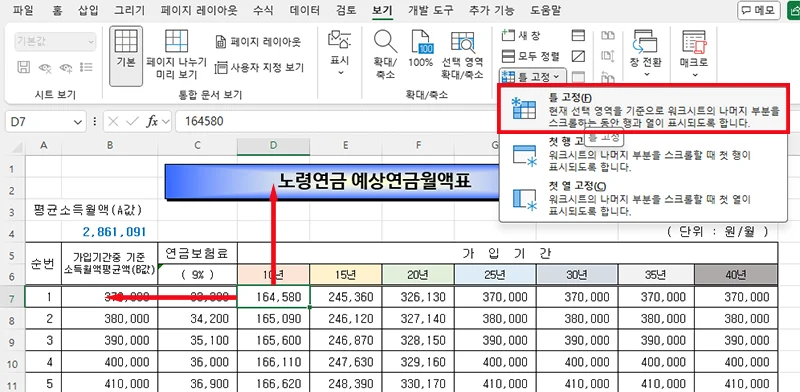Switch to the 삽입 tab

pos(89,10)
